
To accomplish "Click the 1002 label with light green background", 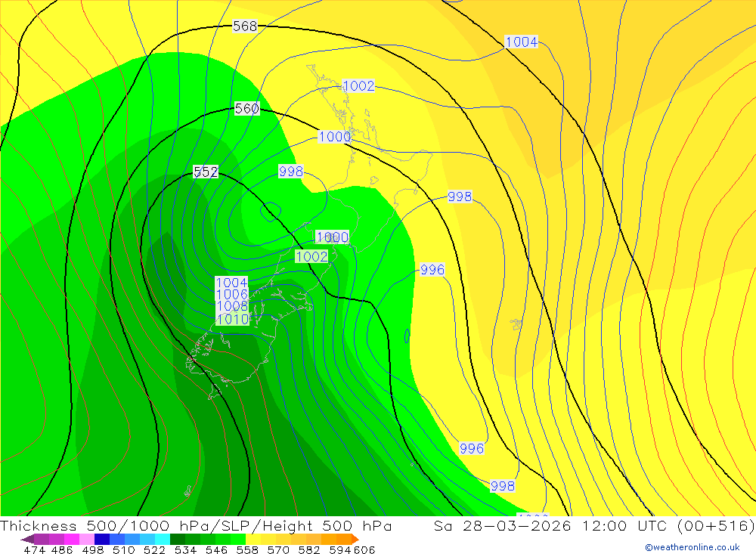I will click(311, 256).
